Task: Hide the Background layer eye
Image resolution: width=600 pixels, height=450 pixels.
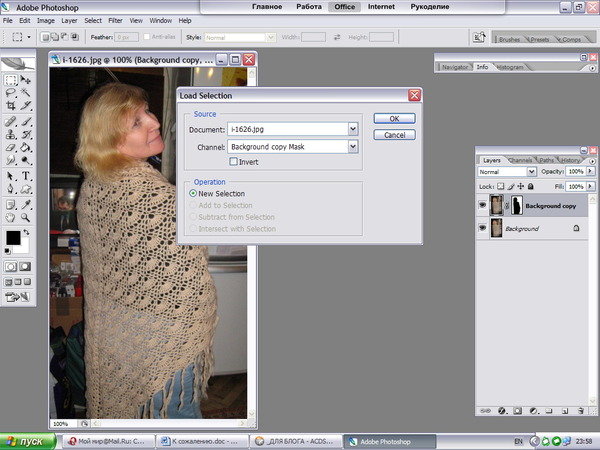Action: coord(482,228)
